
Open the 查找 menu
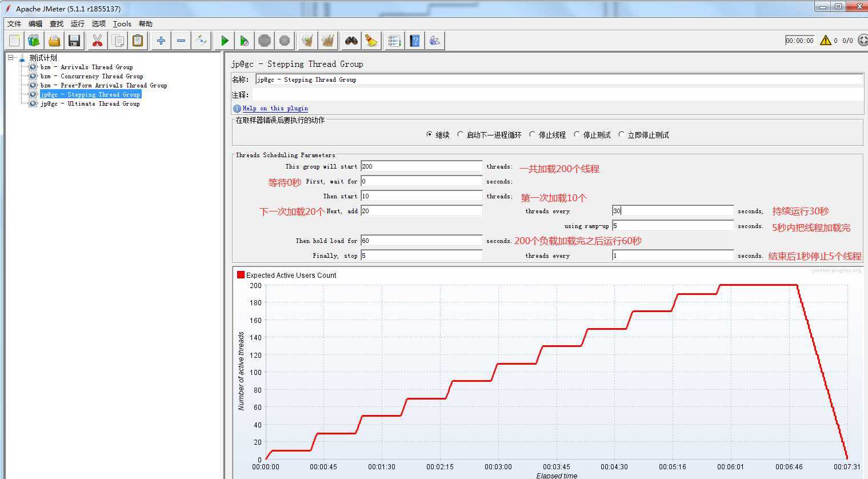point(57,23)
